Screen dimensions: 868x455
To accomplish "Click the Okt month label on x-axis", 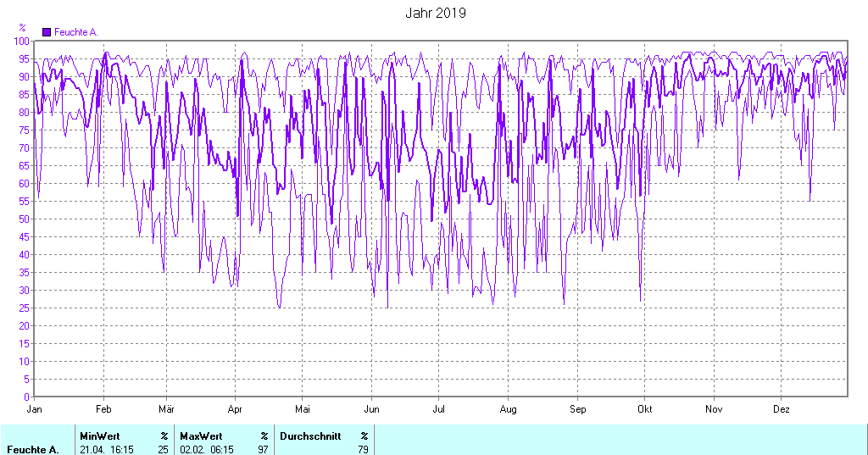I will 645,409.
